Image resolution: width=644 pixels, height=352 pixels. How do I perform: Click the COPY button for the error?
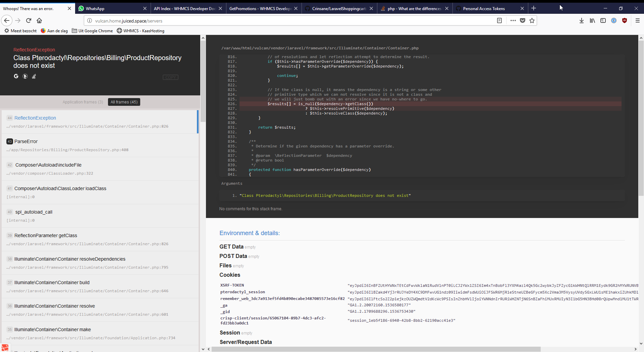(x=170, y=77)
